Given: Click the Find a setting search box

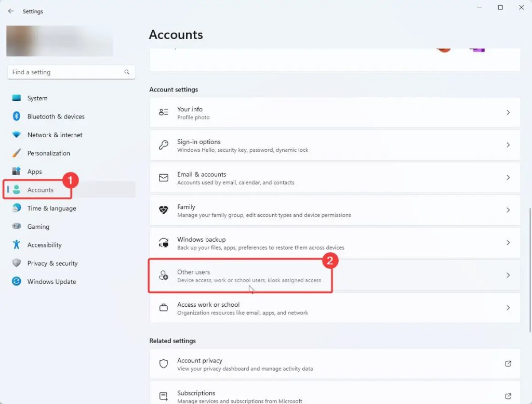Looking at the screenshot, I should (x=71, y=72).
